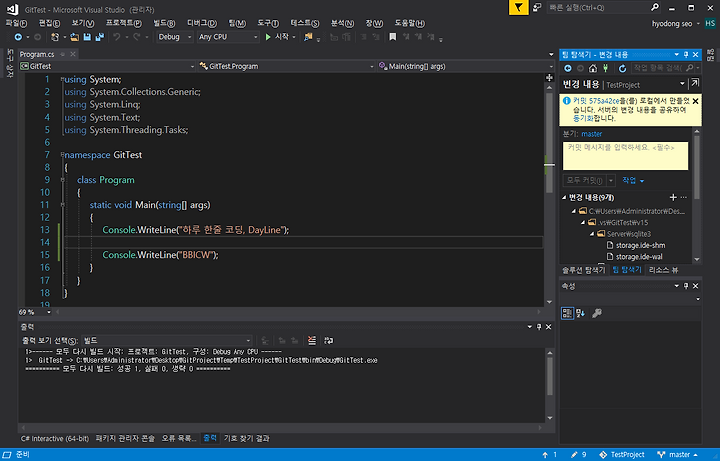Save the current file with the disk icon
Screen dimensions: 720x461
pyautogui.click(x=87, y=37)
